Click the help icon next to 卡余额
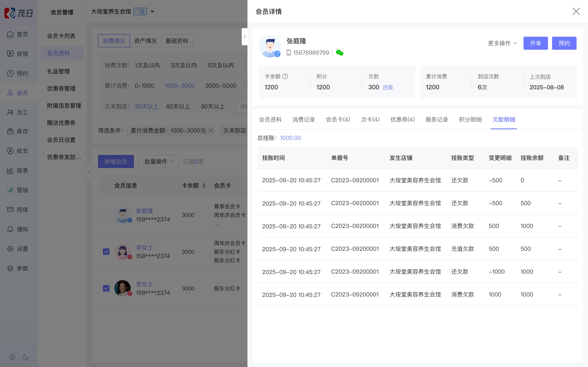 (x=285, y=76)
